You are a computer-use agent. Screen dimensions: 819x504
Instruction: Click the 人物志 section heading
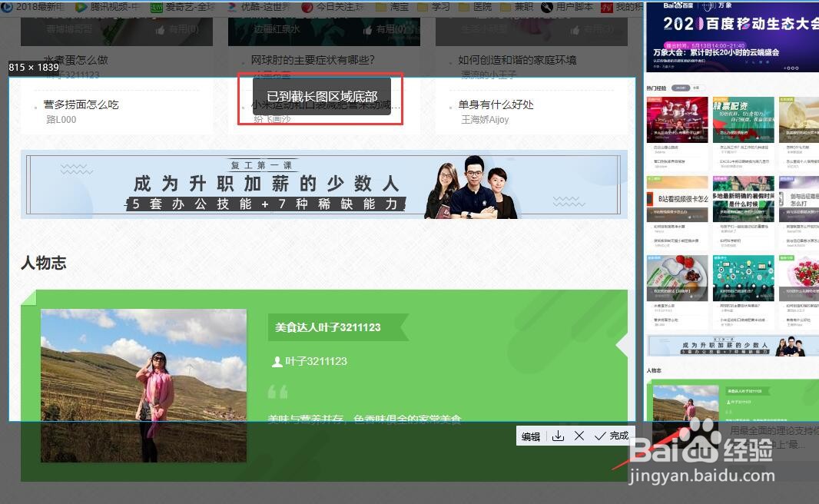click(x=44, y=262)
